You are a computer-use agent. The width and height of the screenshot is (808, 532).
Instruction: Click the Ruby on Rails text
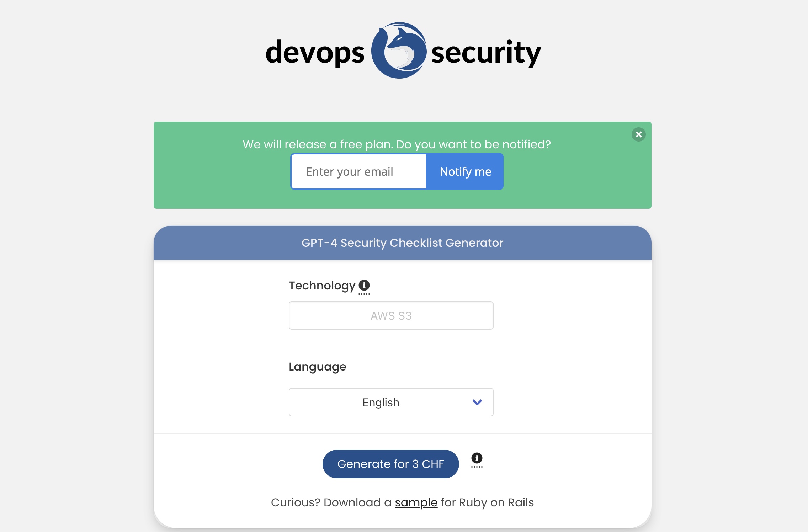point(496,502)
